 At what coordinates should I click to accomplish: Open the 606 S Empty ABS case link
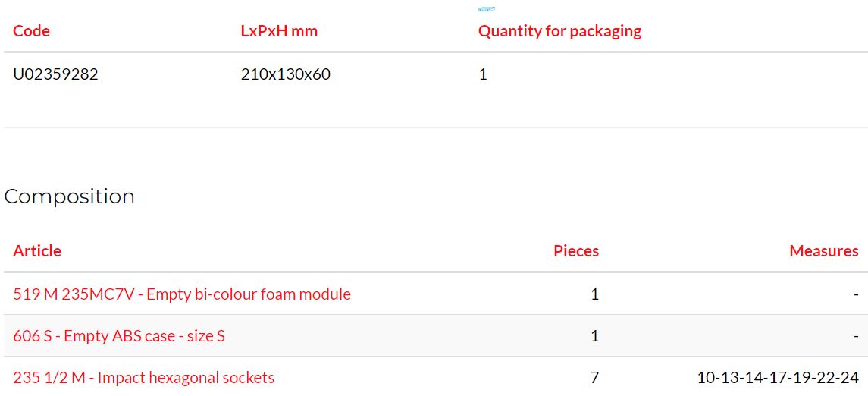(x=119, y=335)
